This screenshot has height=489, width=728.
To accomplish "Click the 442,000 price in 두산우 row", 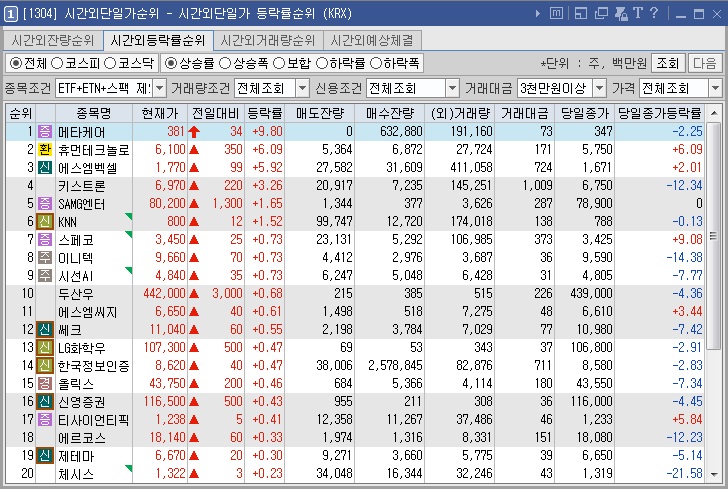I will (164, 293).
